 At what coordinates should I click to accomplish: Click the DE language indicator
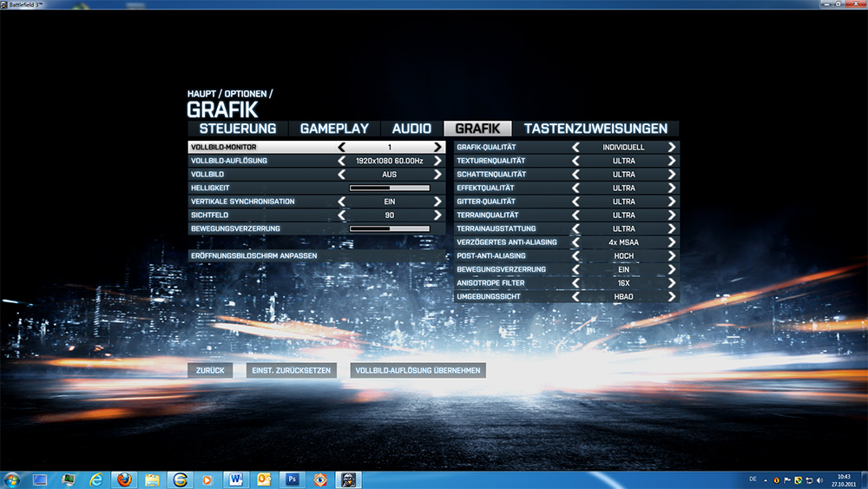pyautogui.click(x=753, y=479)
